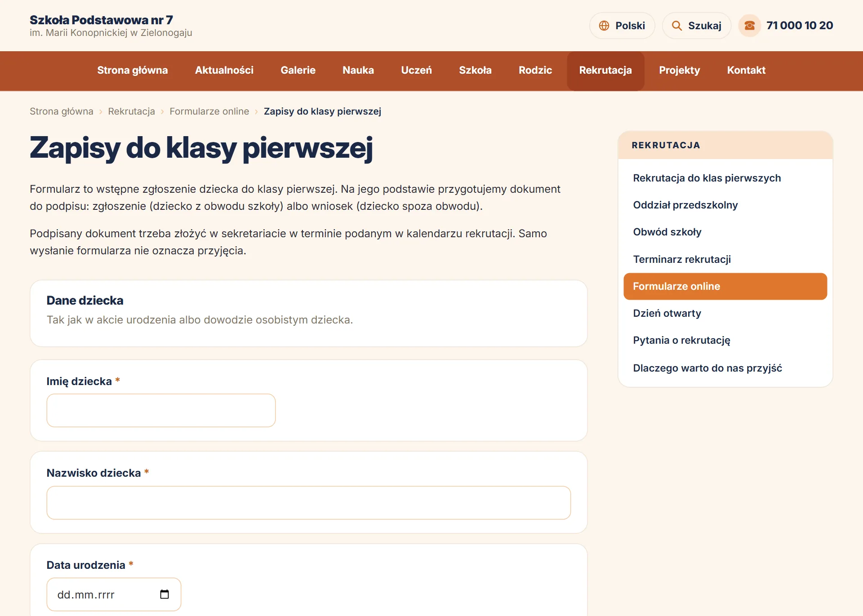Click the Szukaj search button

coord(696,26)
